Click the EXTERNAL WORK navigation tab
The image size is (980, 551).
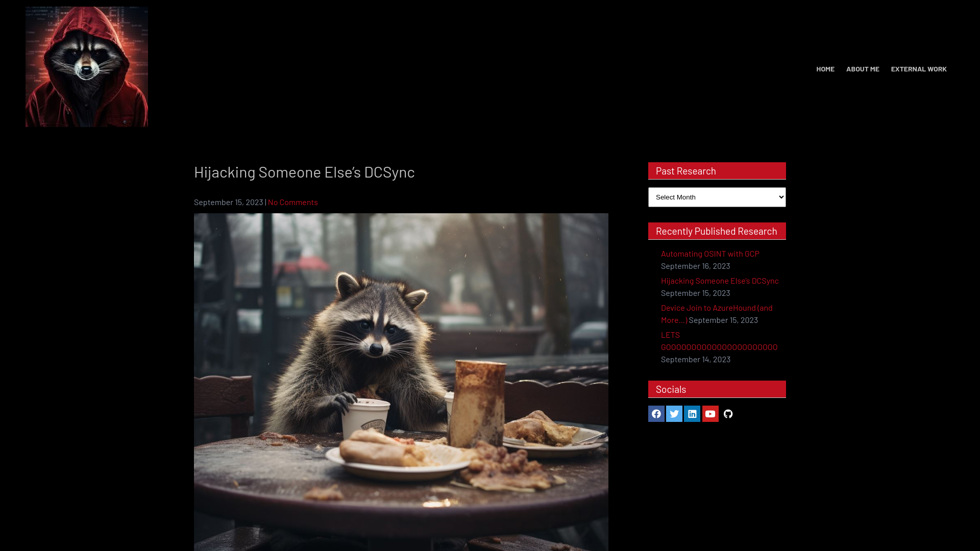click(x=919, y=68)
